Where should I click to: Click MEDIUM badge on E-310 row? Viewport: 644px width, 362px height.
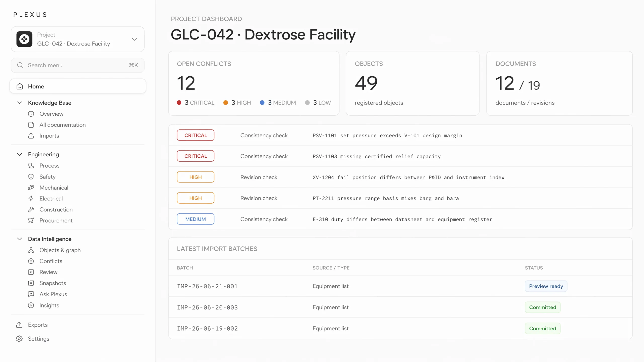[x=195, y=219]
